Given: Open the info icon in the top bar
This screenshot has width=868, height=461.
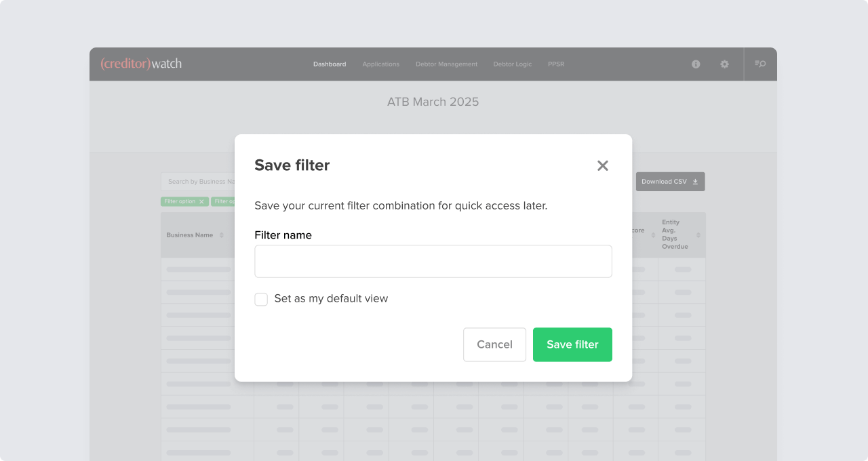Looking at the screenshot, I should point(695,64).
